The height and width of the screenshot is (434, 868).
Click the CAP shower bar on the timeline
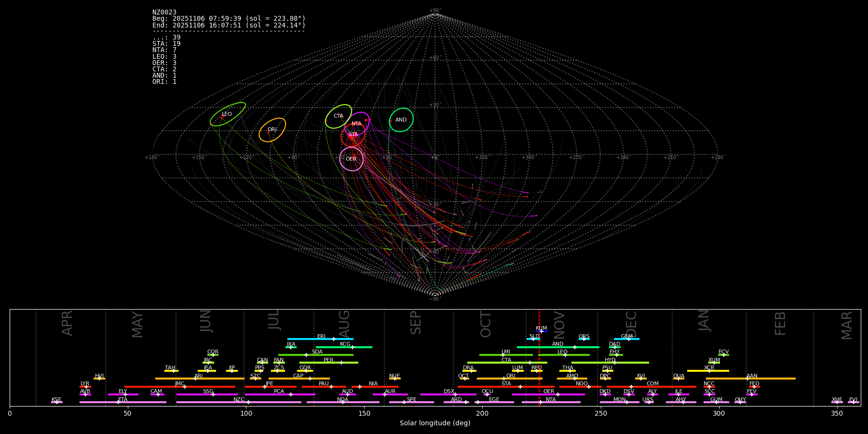tap(299, 379)
